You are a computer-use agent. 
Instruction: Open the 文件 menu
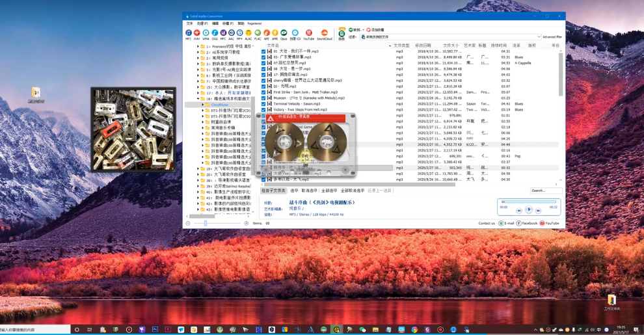190,23
